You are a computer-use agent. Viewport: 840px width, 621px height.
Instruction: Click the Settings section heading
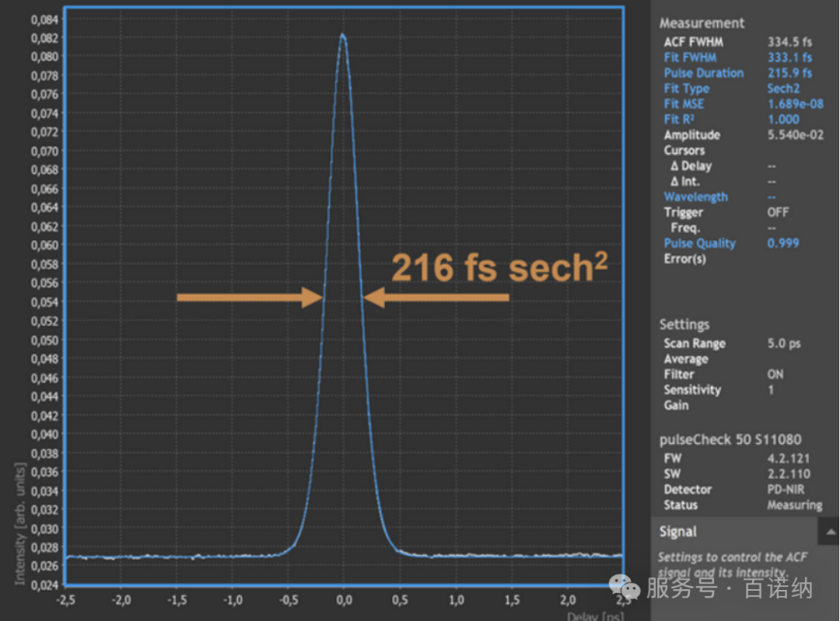tap(684, 325)
